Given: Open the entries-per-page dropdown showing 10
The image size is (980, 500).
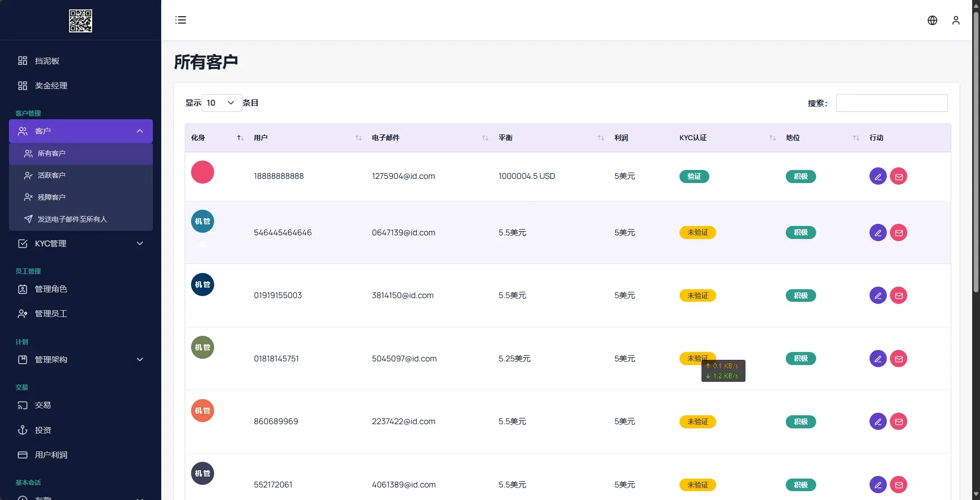Looking at the screenshot, I should tap(221, 103).
